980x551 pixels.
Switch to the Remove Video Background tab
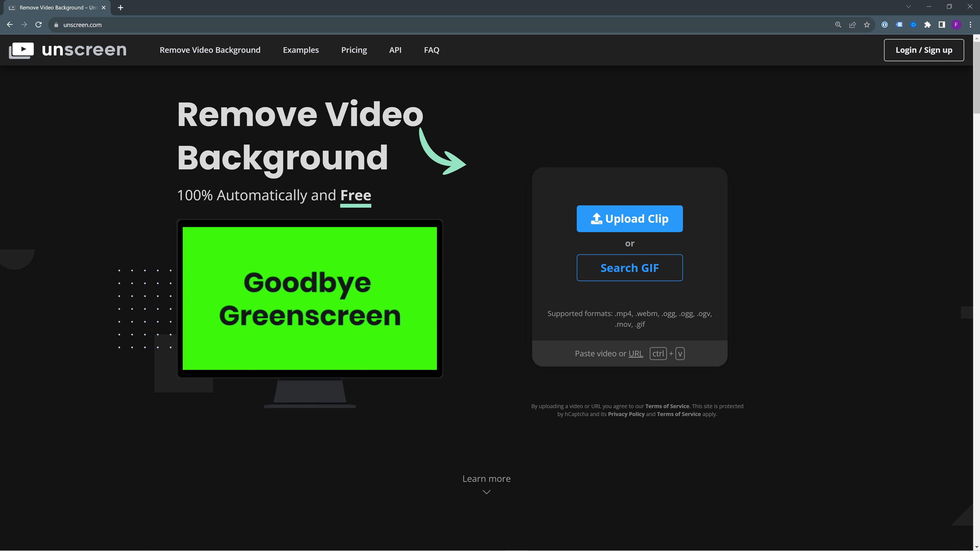tap(53, 7)
